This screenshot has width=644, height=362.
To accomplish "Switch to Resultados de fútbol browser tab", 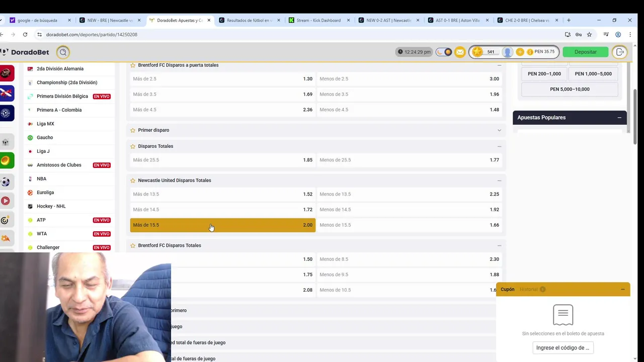I will pyautogui.click(x=250, y=21).
